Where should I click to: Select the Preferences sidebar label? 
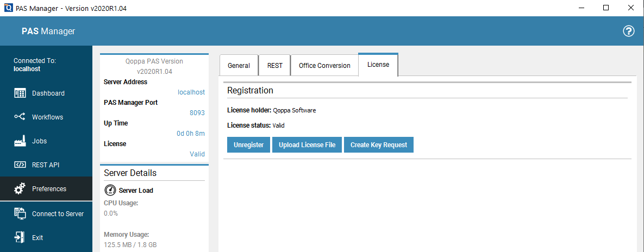click(x=49, y=189)
